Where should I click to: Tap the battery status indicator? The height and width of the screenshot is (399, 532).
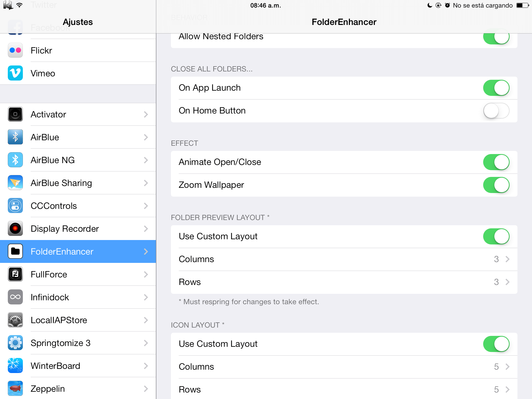tap(522, 5)
